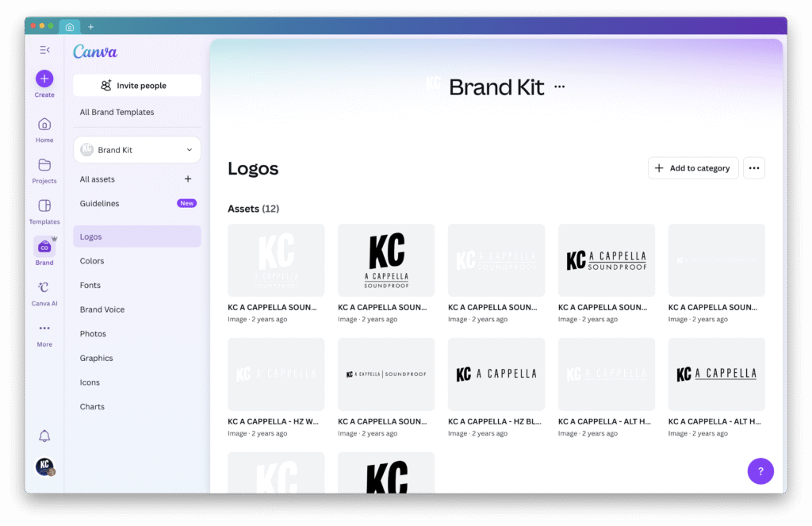Expand the Brand Kit dropdown selector
This screenshot has height=526, width=812.
coord(136,150)
